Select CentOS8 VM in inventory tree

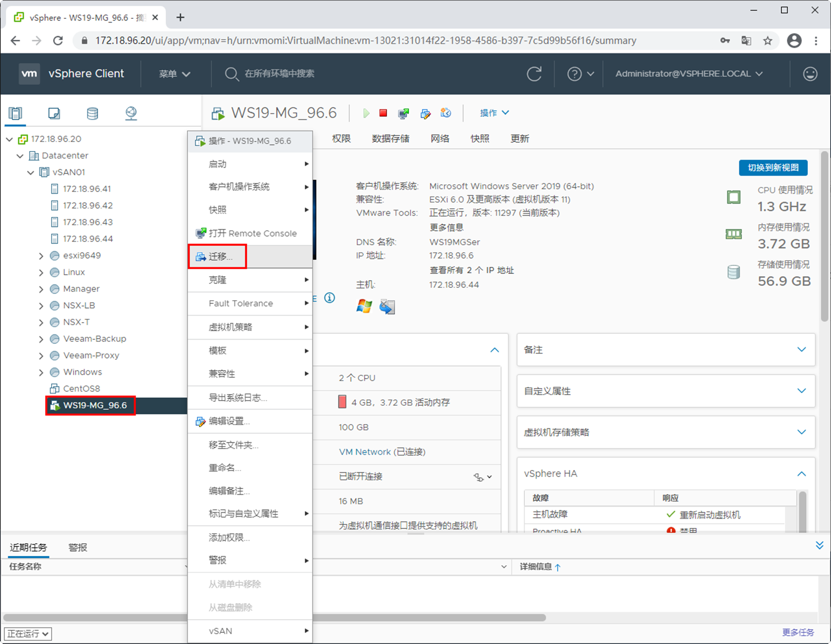[x=81, y=389]
